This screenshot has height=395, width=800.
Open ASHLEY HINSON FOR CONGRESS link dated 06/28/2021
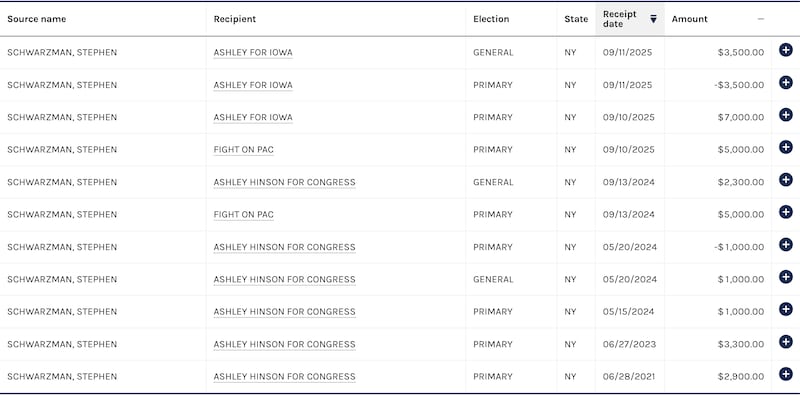(284, 377)
